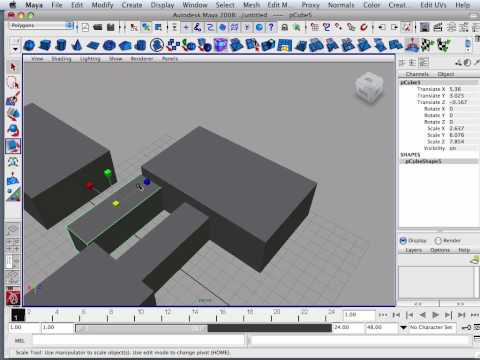Image resolution: width=480 pixels, height=360 pixels.
Task: Pick the Paint Selection tool
Action: [13, 99]
